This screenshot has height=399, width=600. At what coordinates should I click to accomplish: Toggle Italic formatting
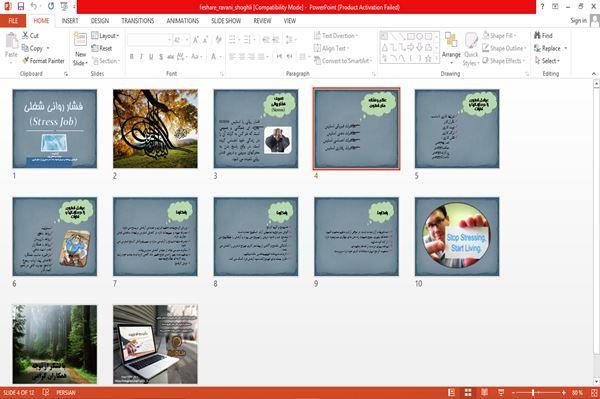point(141,57)
